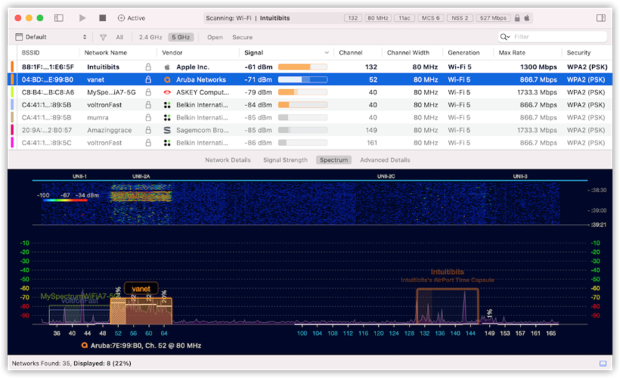The image size is (620, 378).
Task: Click the Apple logo in scanning status bar
Action: pos(527,18)
